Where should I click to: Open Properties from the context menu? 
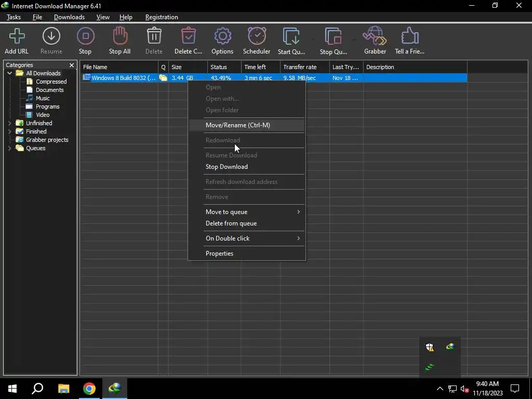(247, 254)
